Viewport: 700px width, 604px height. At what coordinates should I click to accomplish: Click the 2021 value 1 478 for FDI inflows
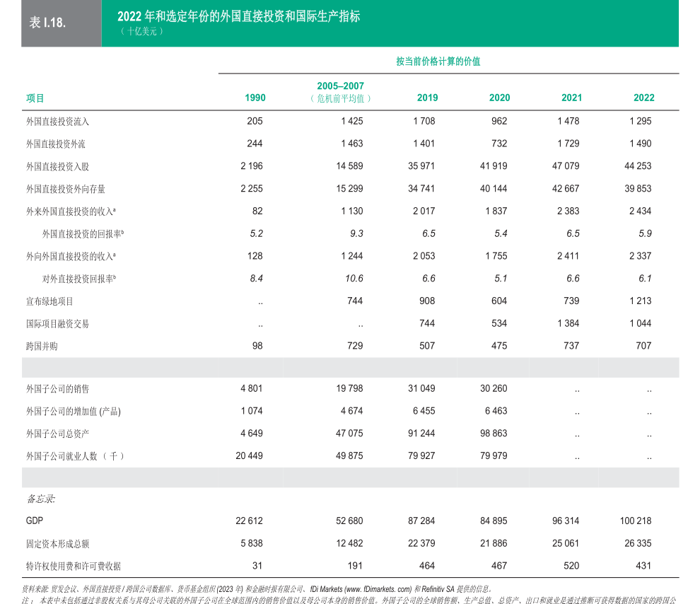pos(568,122)
